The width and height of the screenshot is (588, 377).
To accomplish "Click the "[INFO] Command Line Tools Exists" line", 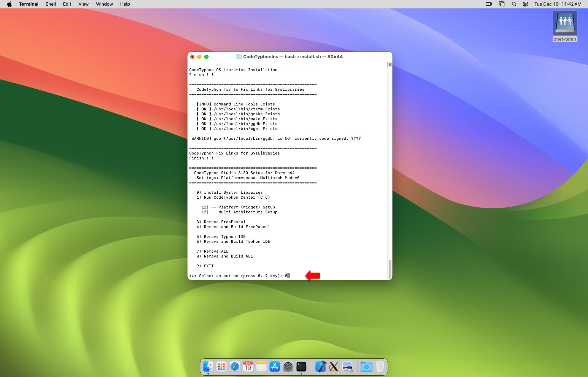I will click(x=235, y=104).
